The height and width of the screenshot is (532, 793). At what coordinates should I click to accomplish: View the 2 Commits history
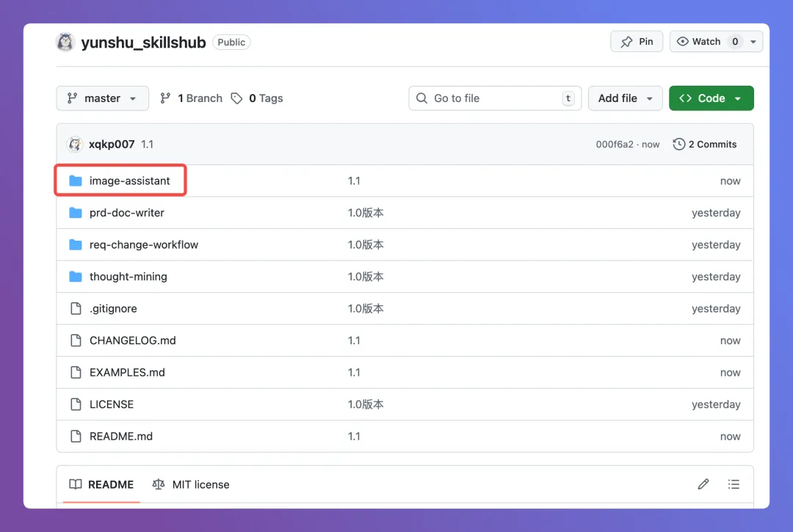(x=705, y=145)
